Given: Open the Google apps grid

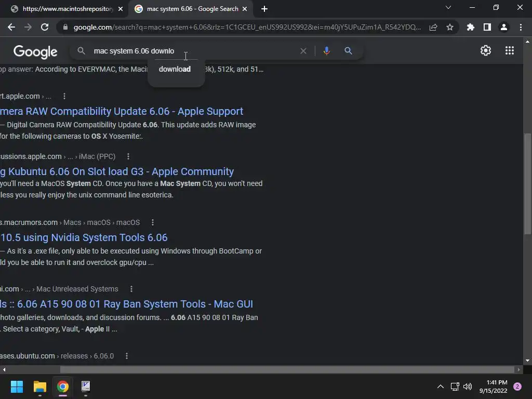Looking at the screenshot, I should tap(509, 50).
